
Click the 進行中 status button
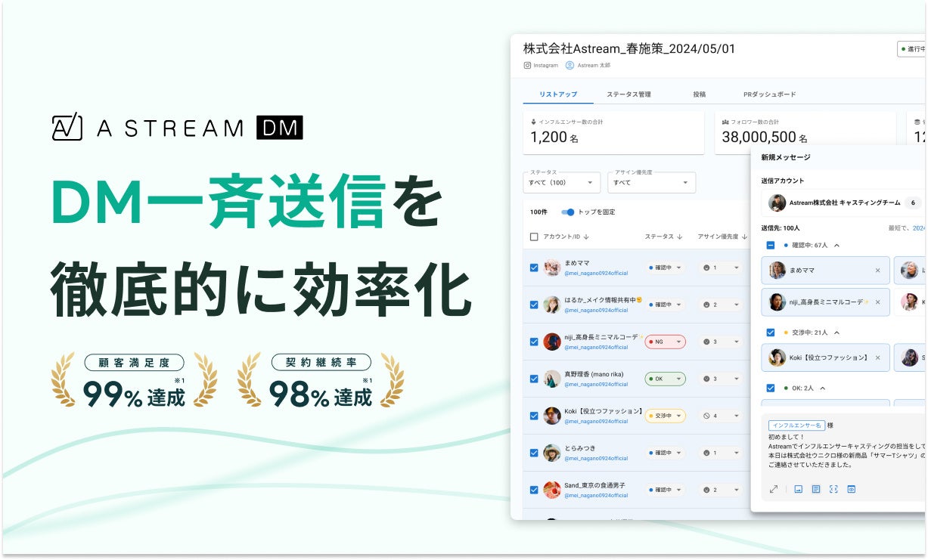912,49
